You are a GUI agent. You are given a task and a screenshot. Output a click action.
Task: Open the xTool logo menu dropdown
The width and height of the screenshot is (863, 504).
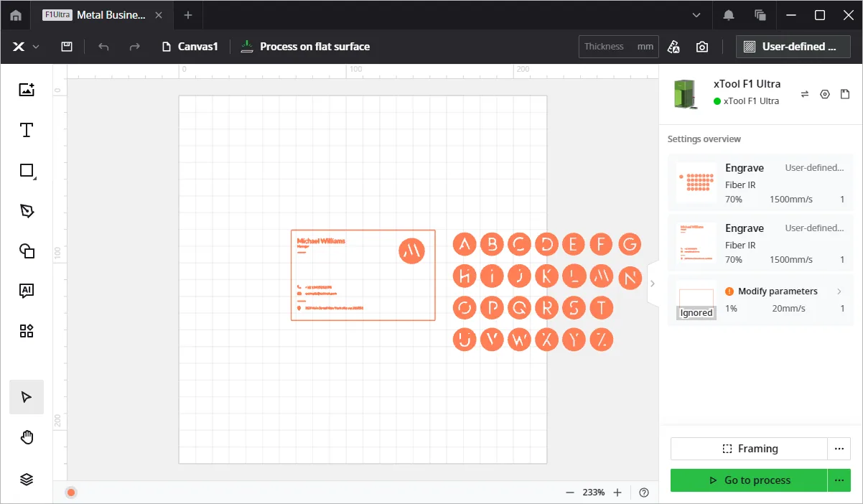(26, 47)
